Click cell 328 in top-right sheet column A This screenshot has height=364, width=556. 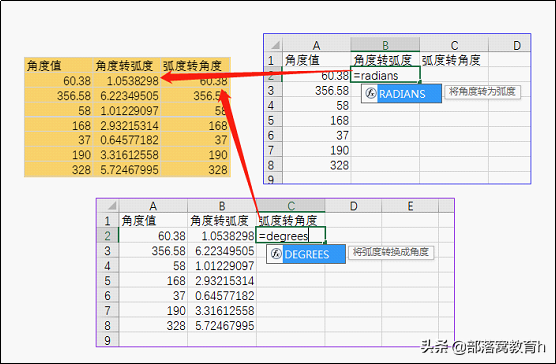point(317,165)
